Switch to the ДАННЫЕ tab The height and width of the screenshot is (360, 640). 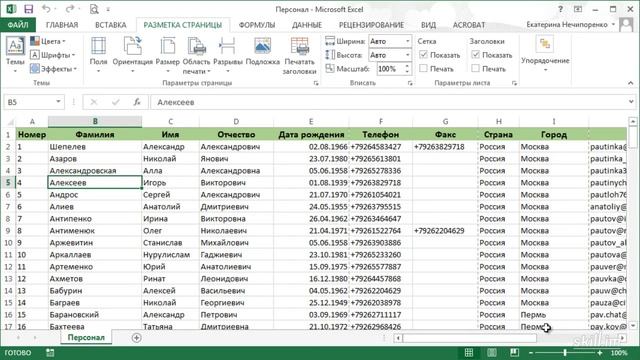[307, 25]
